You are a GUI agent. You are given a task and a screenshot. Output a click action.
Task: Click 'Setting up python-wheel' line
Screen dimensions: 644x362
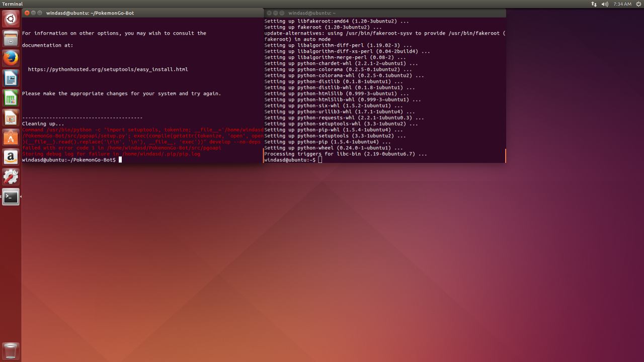[334, 148]
